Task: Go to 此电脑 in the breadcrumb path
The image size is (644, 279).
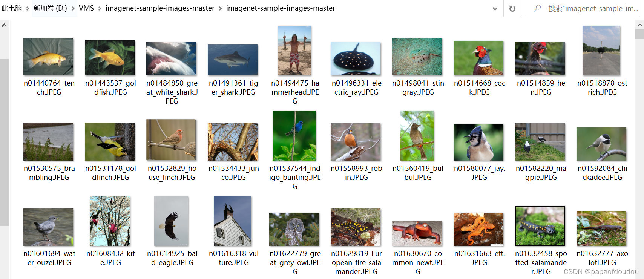Action: point(12,8)
